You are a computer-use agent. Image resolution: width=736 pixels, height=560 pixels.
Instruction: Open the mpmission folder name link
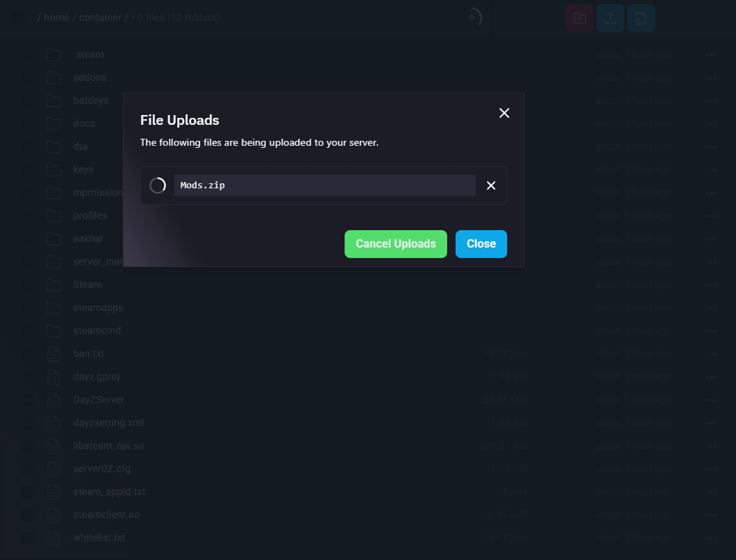pyautogui.click(x=98, y=192)
